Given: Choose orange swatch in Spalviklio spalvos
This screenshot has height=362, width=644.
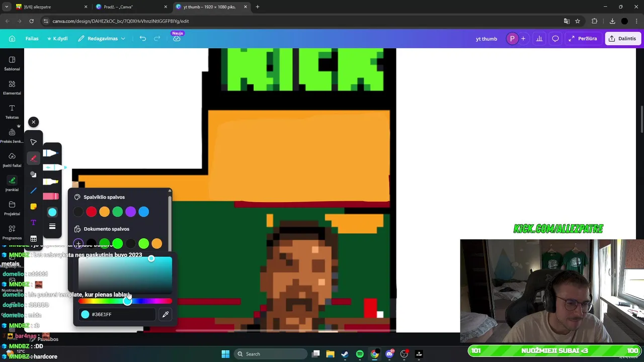Looking at the screenshot, I should click(x=104, y=212).
